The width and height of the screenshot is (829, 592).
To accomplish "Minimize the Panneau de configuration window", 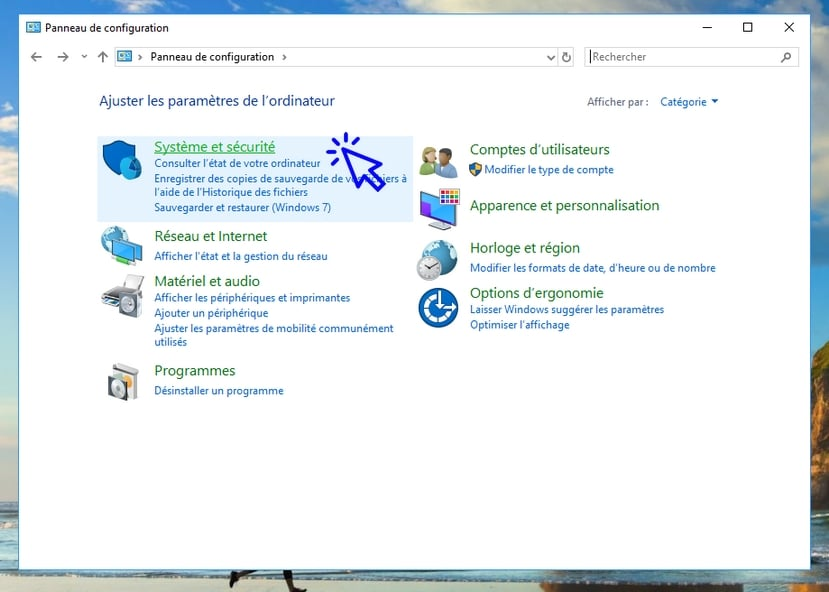I will point(707,27).
